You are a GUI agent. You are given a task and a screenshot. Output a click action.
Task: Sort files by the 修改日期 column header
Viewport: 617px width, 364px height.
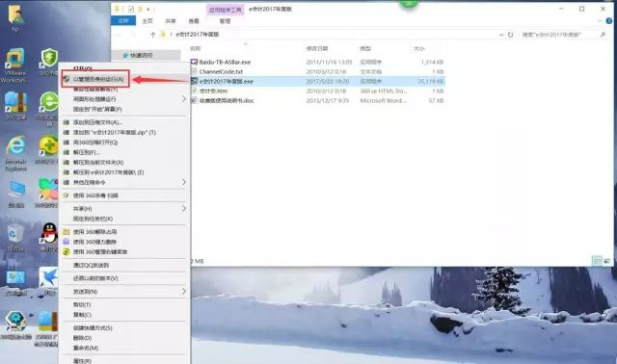[x=317, y=48]
